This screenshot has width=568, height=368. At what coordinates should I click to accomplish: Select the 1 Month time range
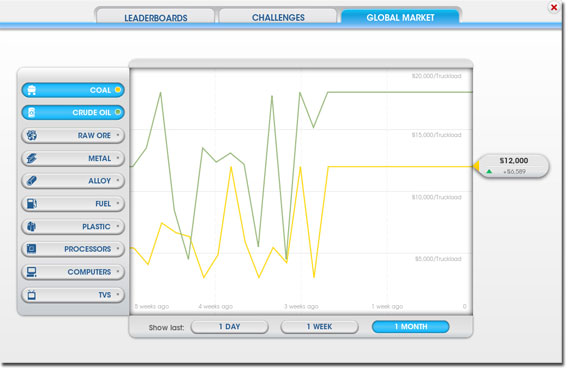pyautogui.click(x=410, y=327)
